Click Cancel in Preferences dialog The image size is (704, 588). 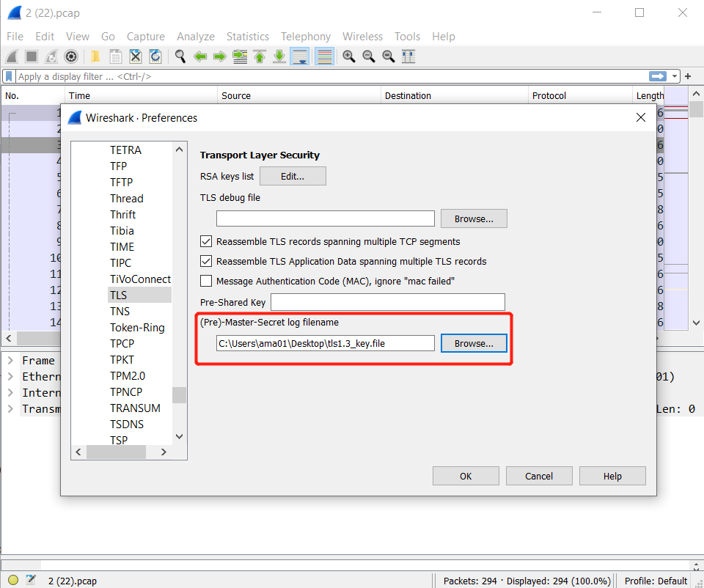point(539,476)
